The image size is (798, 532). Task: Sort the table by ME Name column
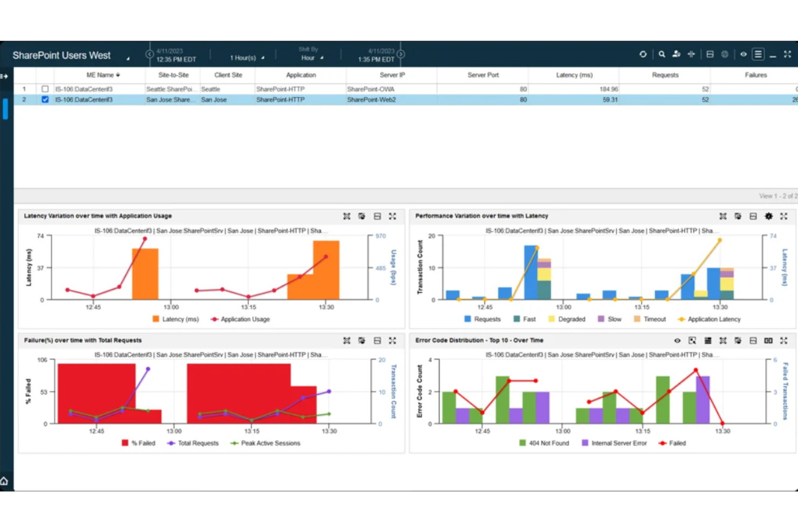tap(104, 75)
